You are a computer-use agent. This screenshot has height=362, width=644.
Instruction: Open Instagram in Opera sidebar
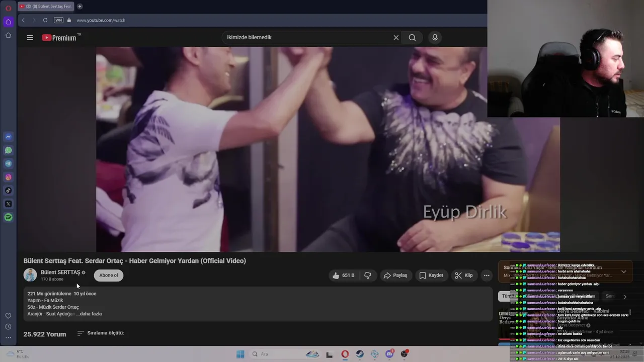[9, 177]
